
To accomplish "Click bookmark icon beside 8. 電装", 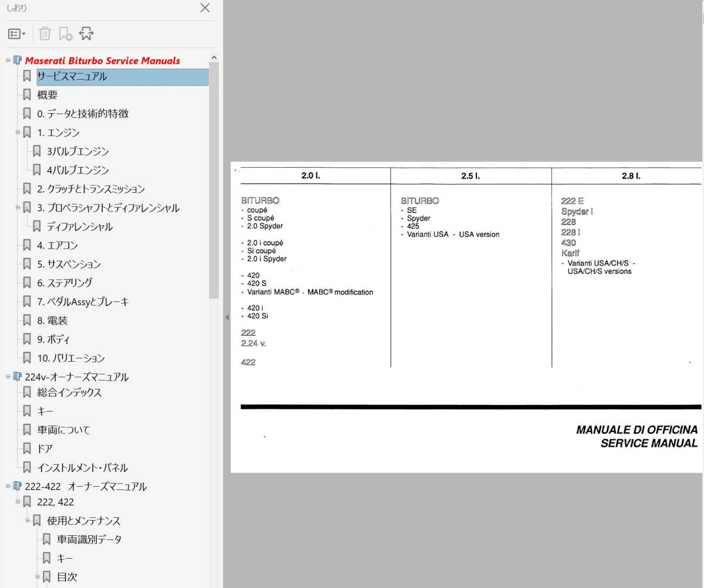I will pos(27,321).
